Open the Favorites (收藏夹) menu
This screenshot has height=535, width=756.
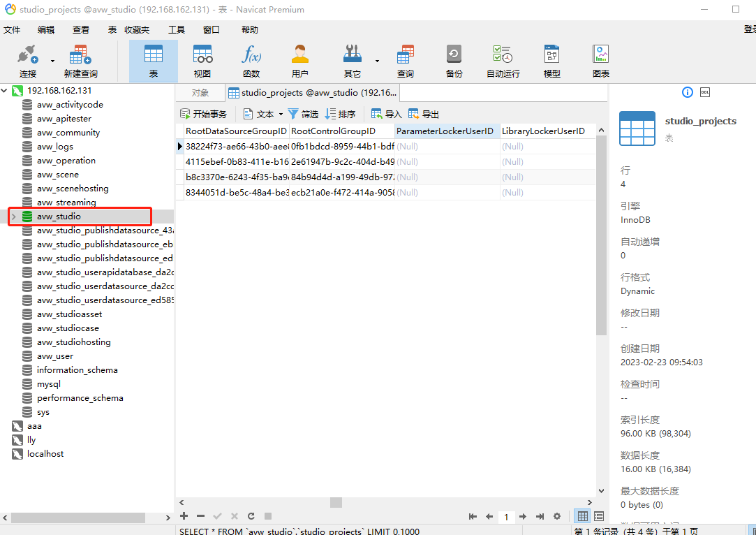137,30
